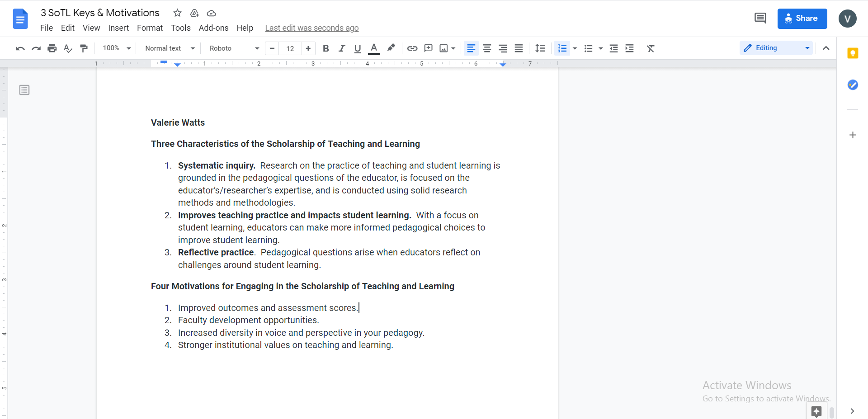Open the Format menu
Image resolution: width=868 pixels, height=419 pixels.
150,28
